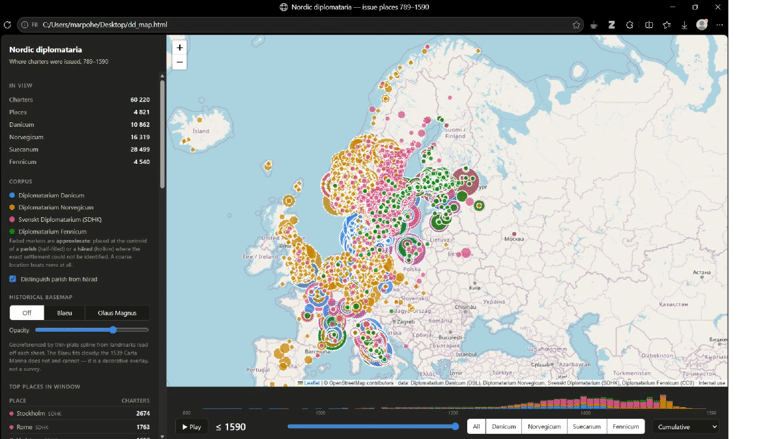The image size is (782, 439).
Task: Select the Blaeu historical basemap
Action: (64, 313)
